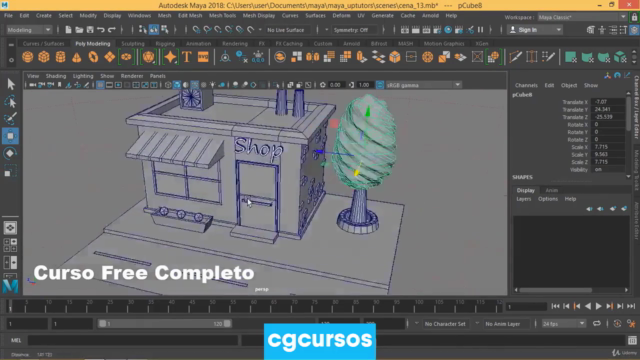Click the Translate X value field

(608, 102)
